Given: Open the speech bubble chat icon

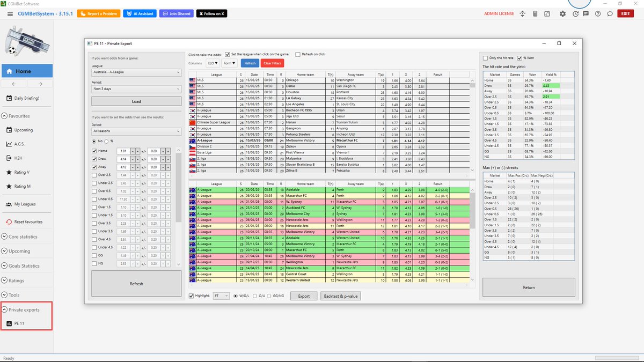Looking at the screenshot, I should click(x=610, y=13).
